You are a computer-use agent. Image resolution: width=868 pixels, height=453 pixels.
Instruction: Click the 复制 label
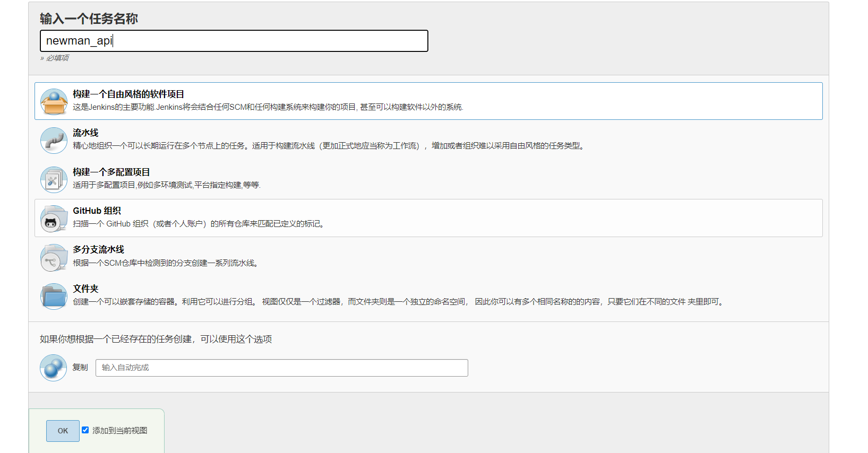pyautogui.click(x=80, y=368)
